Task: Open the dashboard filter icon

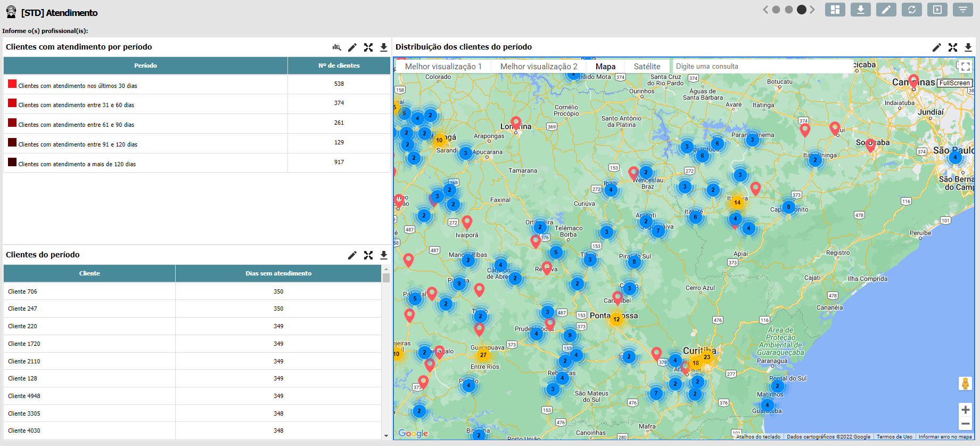Action: click(x=962, y=10)
